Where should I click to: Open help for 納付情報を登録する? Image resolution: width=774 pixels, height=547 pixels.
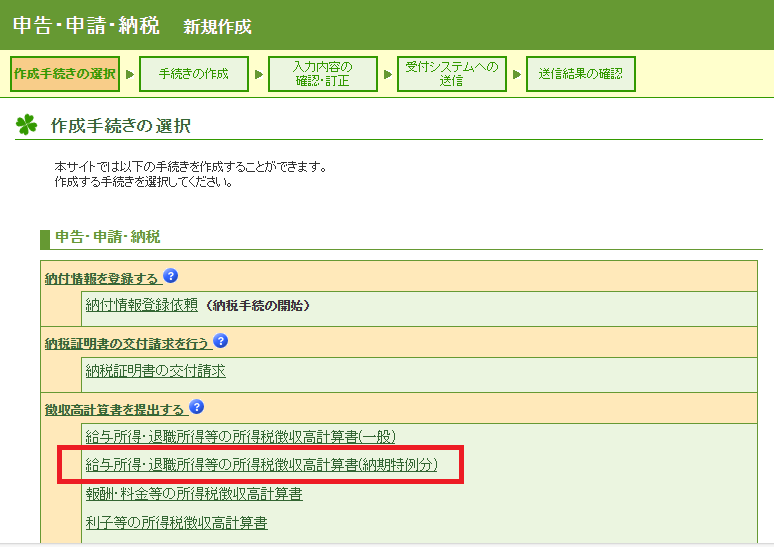pyautogui.click(x=170, y=276)
